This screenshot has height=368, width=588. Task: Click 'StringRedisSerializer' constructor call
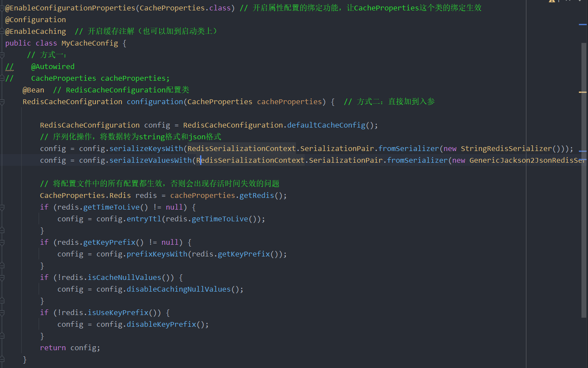pos(506,148)
